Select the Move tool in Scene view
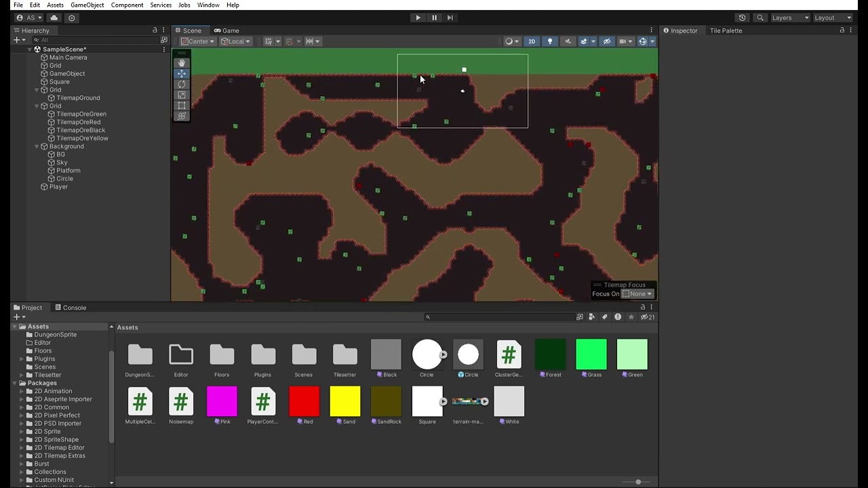868x488 pixels. tap(181, 73)
